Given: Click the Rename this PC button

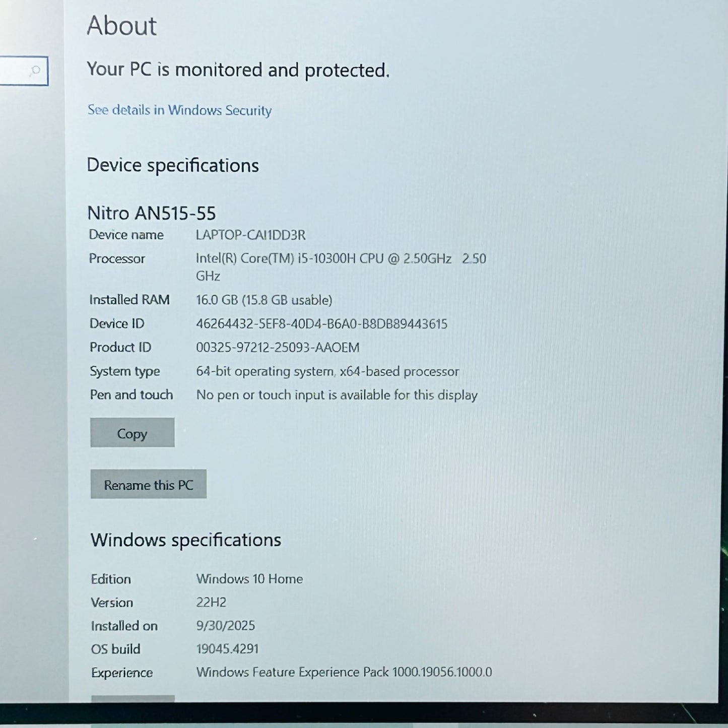Looking at the screenshot, I should [149, 485].
